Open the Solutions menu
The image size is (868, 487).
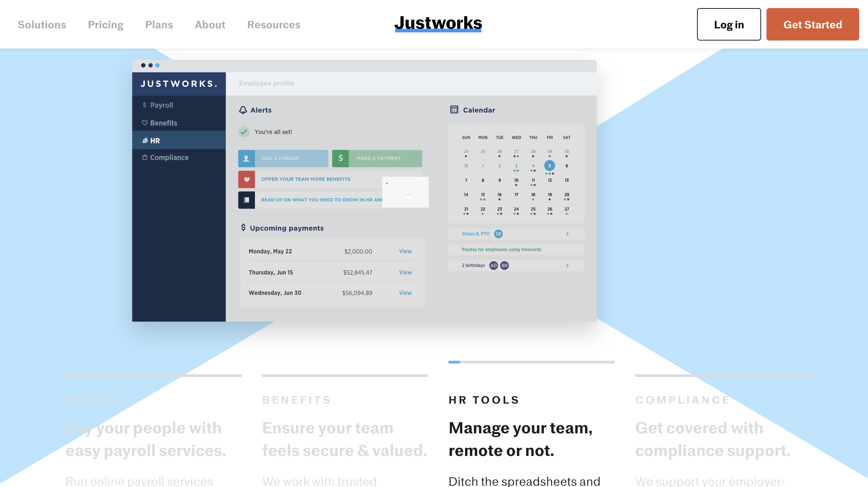42,25
